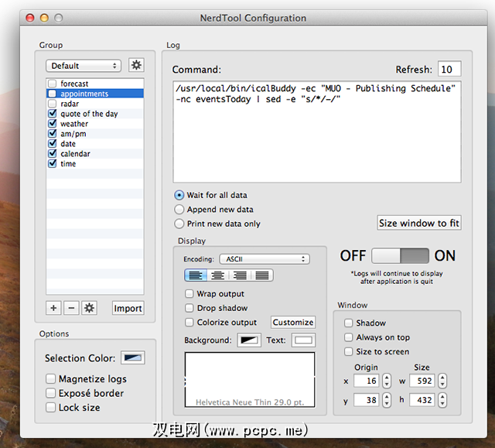Viewport: 495px width, 448px height.
Task: Toggle the OFF/ON switch
Action: pyautogui.click(x=401, y=256)
